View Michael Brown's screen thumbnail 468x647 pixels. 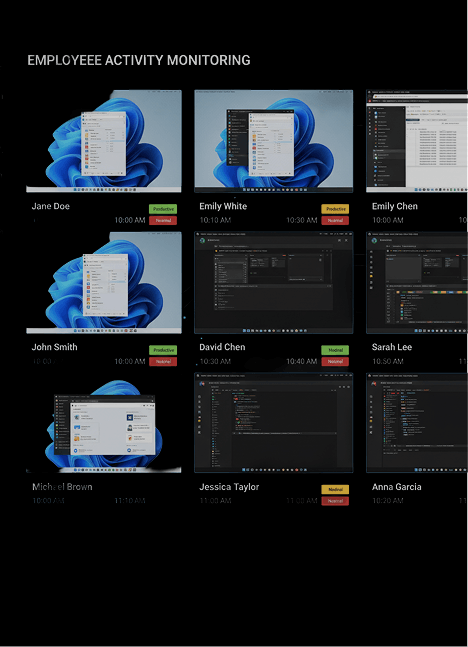click(x=104, y=426)
